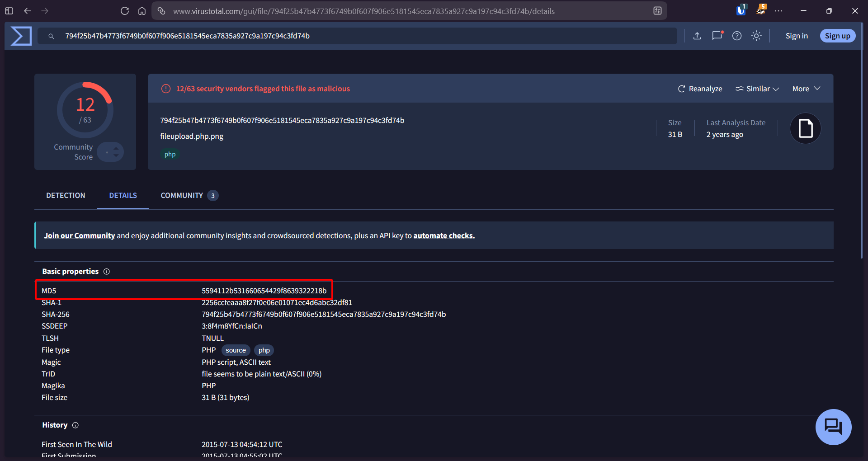Click the browser refresh icon
This screenshot has height=461, width=868.
(125, 11)
